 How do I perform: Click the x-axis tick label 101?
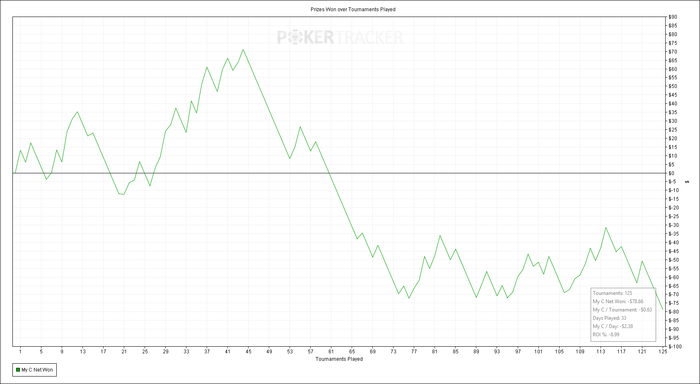point(538,352)
